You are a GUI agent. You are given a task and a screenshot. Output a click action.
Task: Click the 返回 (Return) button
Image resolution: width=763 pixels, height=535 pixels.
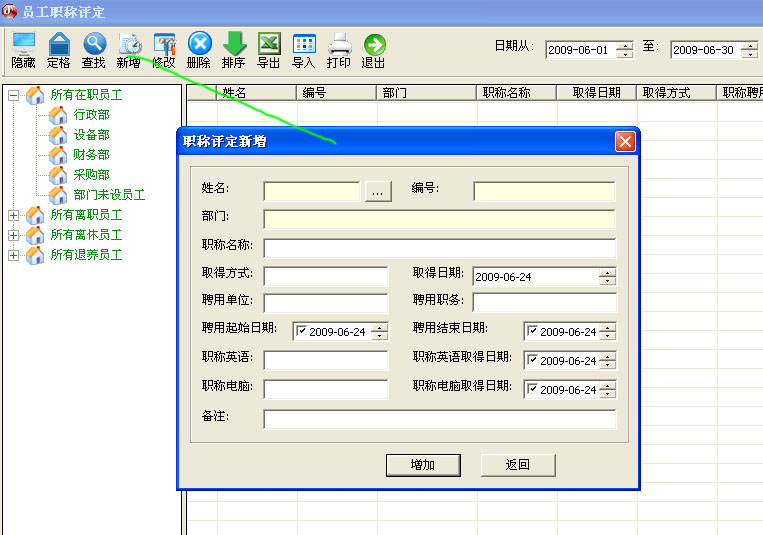click(x=518, y=465)
